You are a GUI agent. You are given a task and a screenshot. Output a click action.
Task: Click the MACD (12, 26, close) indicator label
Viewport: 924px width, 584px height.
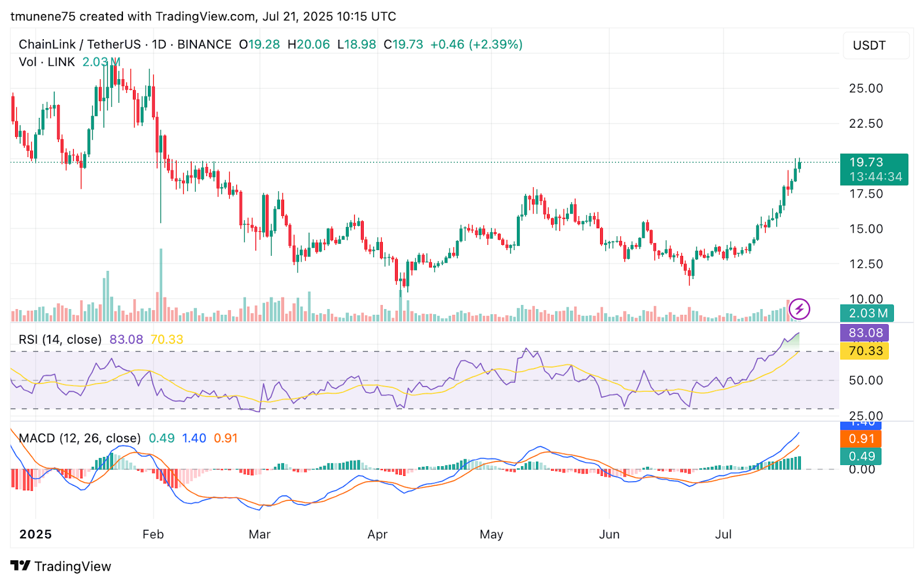click(x=80, y=438)
